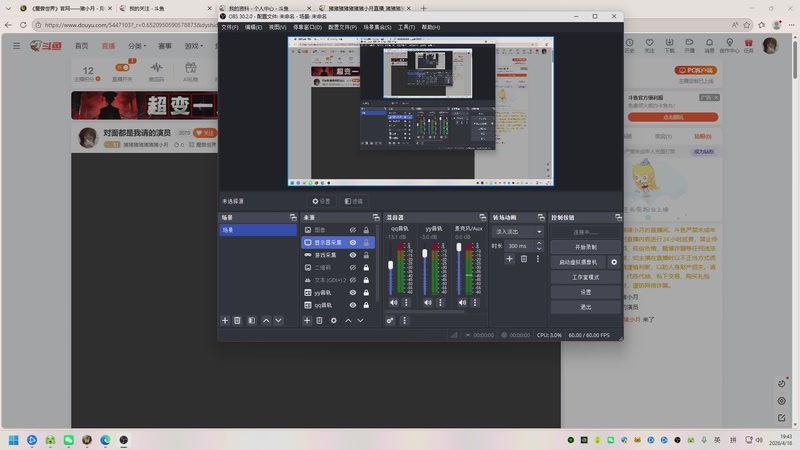
Task: Open the 工具(T) menu in OBS
Action: click(407, 27)
